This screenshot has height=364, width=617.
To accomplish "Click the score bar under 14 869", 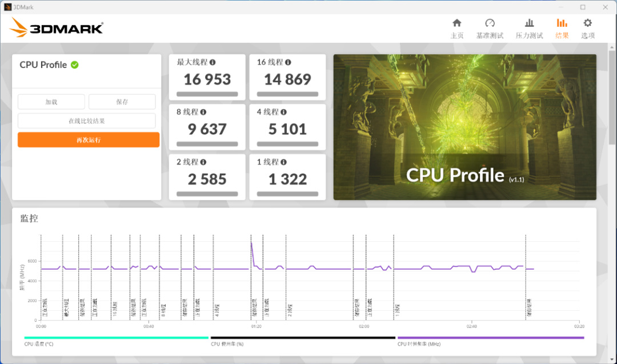I will (287, 94).
